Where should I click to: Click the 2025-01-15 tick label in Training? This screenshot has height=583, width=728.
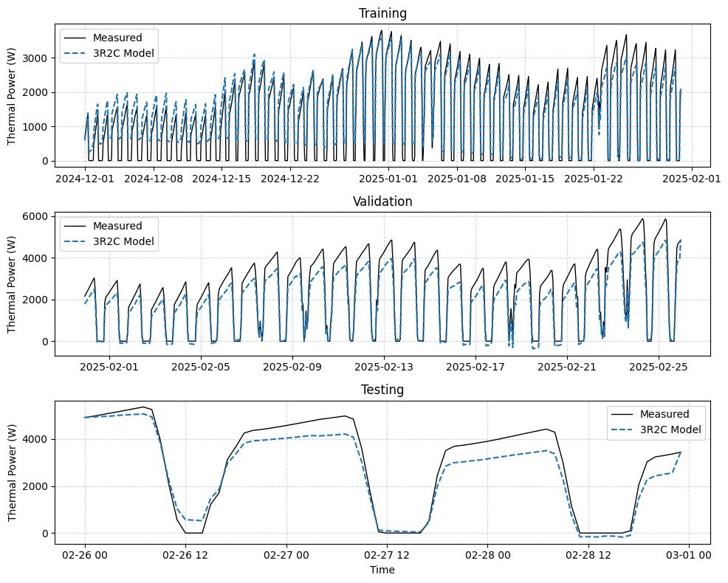click(x=526, y=178)
